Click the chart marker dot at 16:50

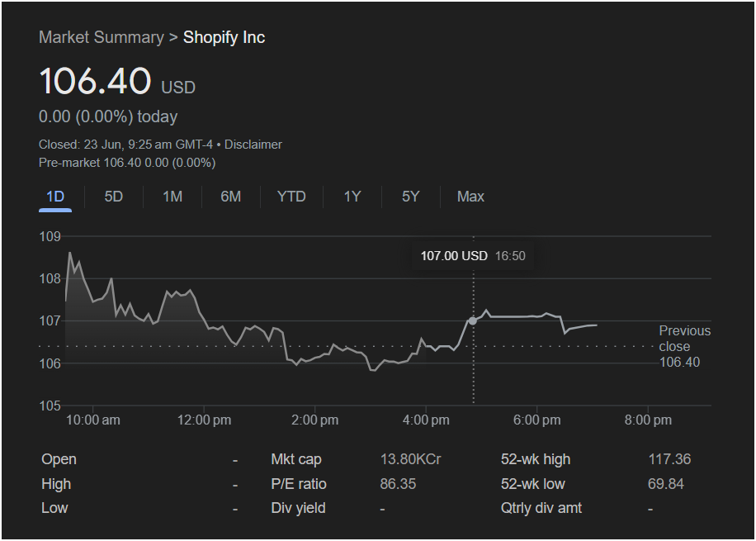(x=473, y=320)
